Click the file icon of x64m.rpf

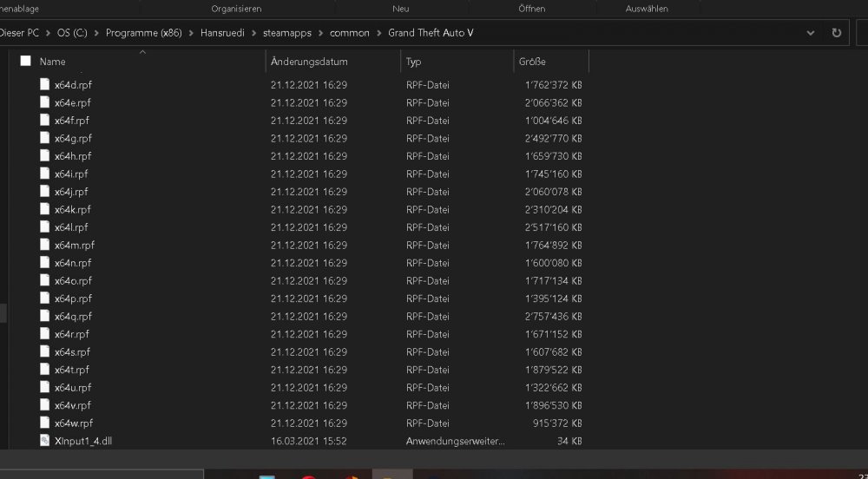coord(45,245)
